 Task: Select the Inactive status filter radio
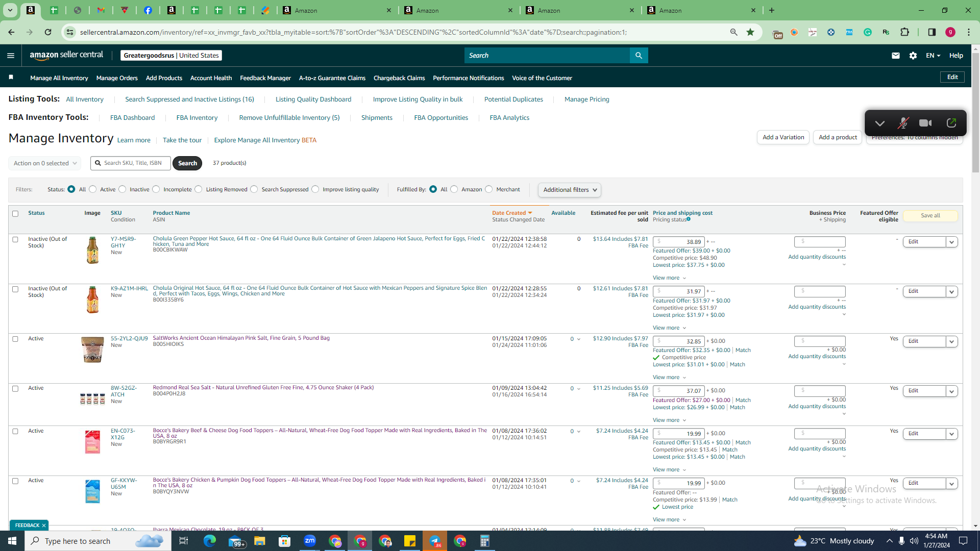[122, 189]
